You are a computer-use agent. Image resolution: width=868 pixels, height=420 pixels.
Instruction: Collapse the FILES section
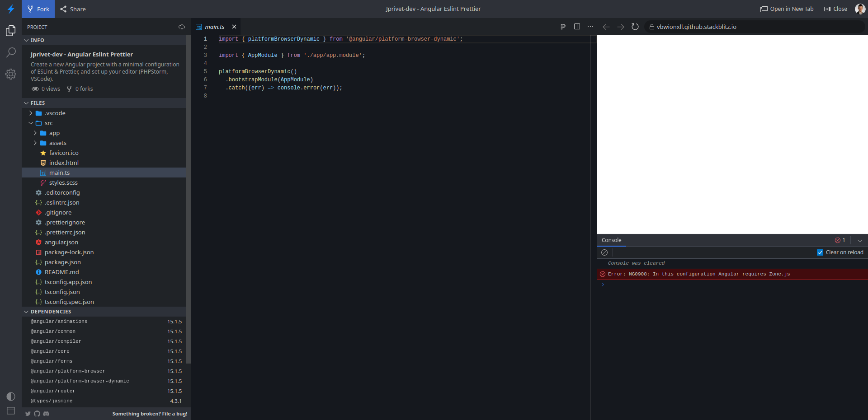click(26, 103)
